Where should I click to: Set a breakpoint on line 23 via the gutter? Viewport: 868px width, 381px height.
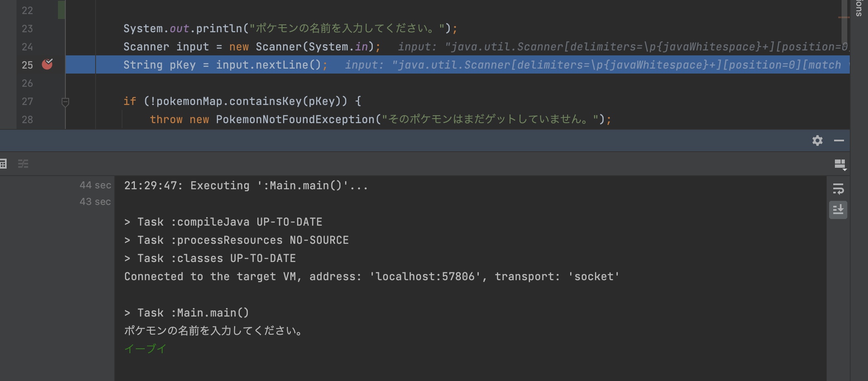coord(48,29)
